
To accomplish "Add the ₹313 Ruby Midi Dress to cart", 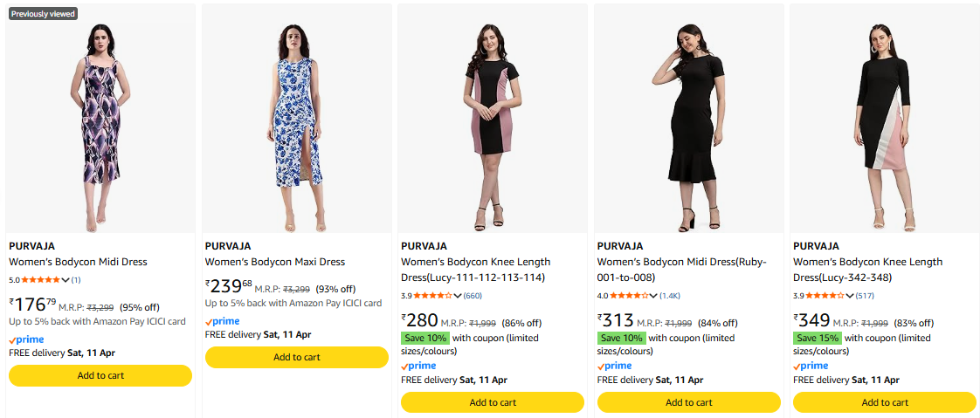I will coord(688,402).
